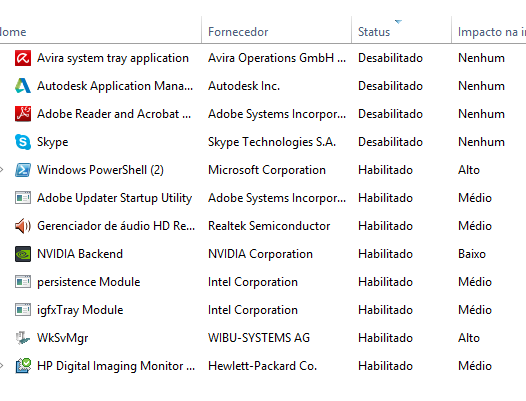Sort by the Impacto na inicialização header
526x401 pixels.
pos(489,32)
